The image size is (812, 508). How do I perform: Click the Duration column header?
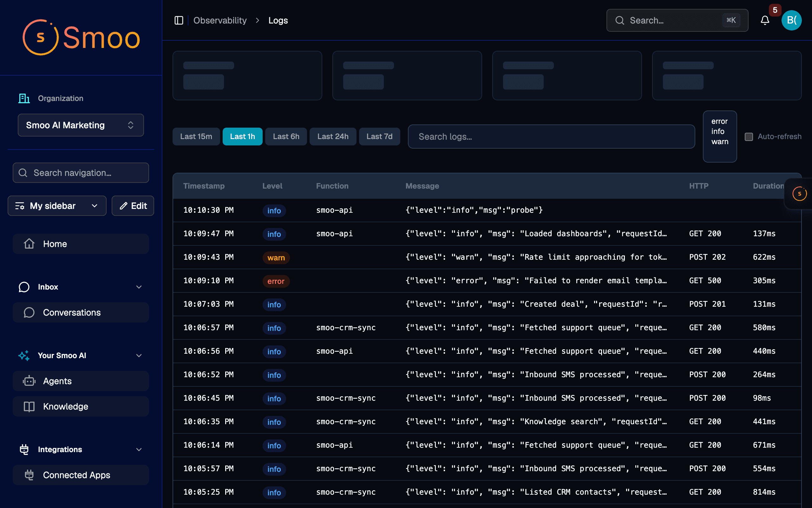(x=768, y=186)
